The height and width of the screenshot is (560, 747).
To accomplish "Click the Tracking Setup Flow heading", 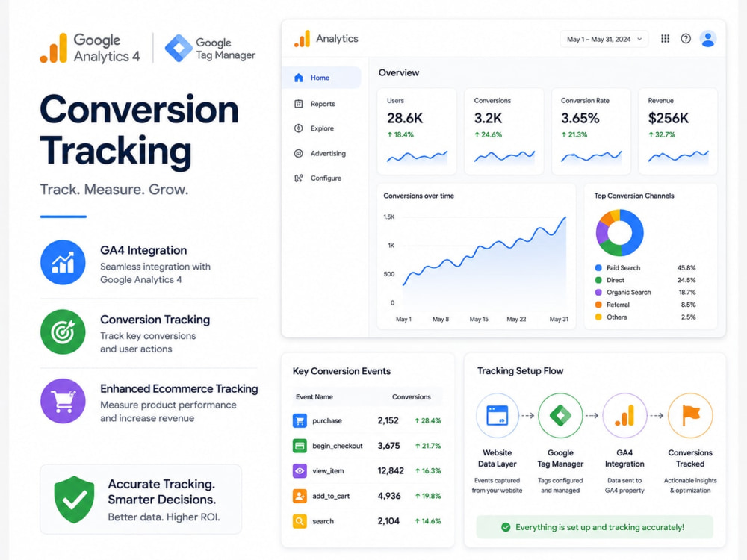I will (x=520, y=371).
